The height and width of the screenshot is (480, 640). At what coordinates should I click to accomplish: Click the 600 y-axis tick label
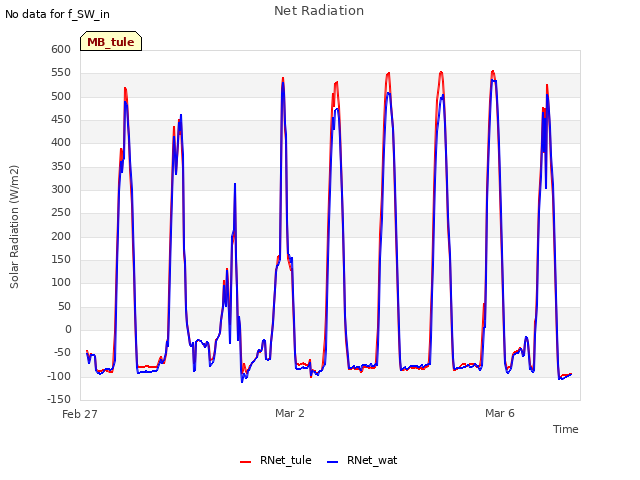[61, 49]
